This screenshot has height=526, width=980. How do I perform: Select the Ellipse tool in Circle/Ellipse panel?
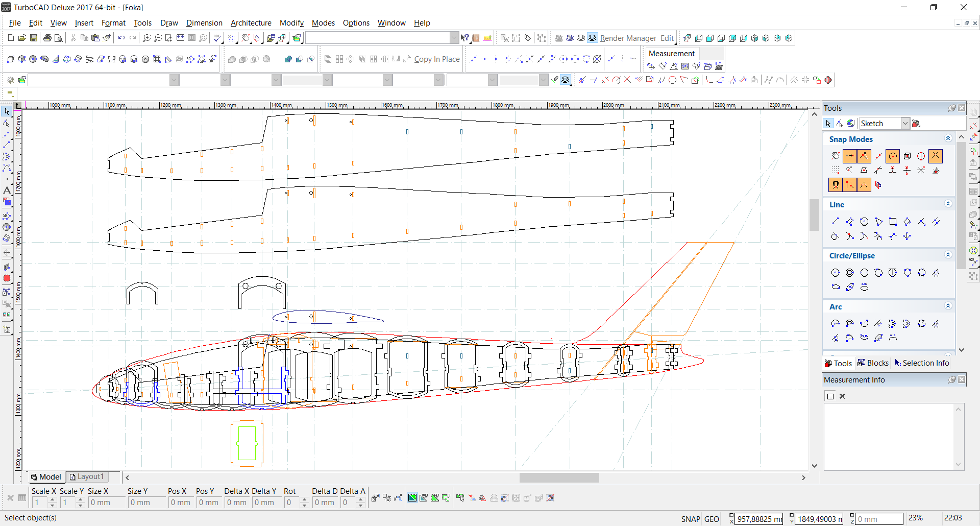836,287
